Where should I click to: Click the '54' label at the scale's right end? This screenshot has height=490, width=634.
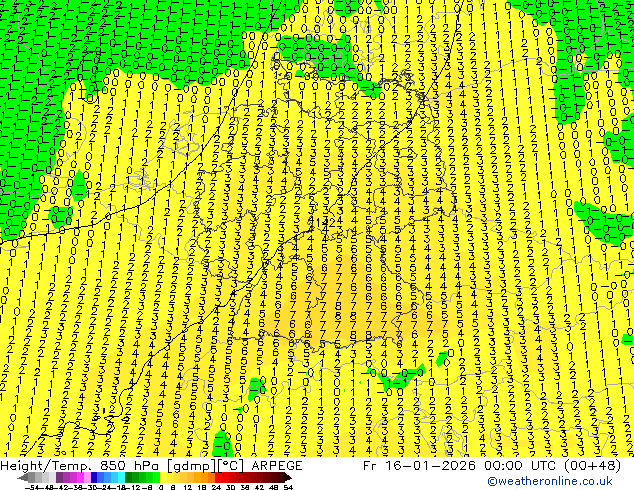click(287, 488)
